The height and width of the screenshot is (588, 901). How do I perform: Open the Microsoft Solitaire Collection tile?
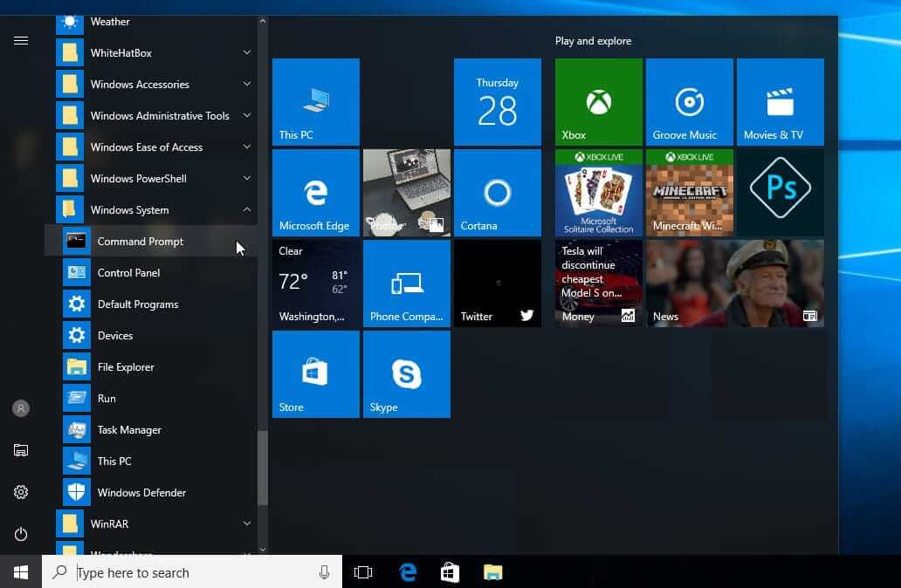click(x=599, y=192)
